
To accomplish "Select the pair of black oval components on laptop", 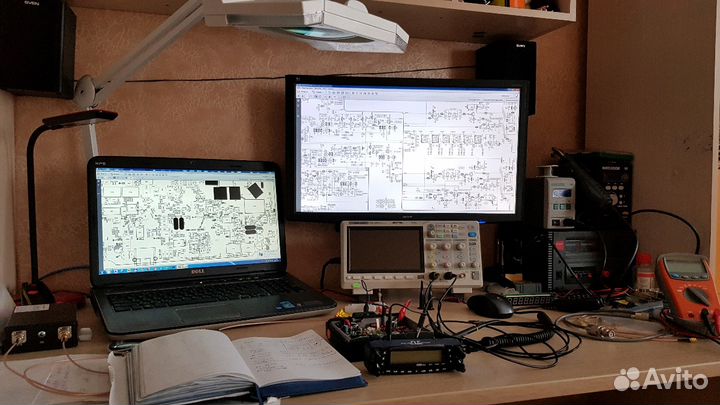I will (177, 223).
